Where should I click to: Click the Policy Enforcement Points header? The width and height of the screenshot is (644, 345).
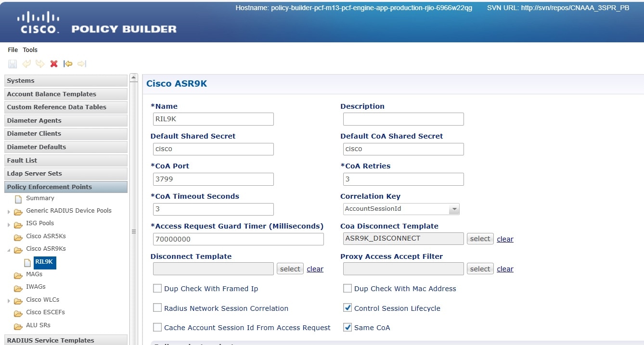pyautogui.click(x=66, y=187)
